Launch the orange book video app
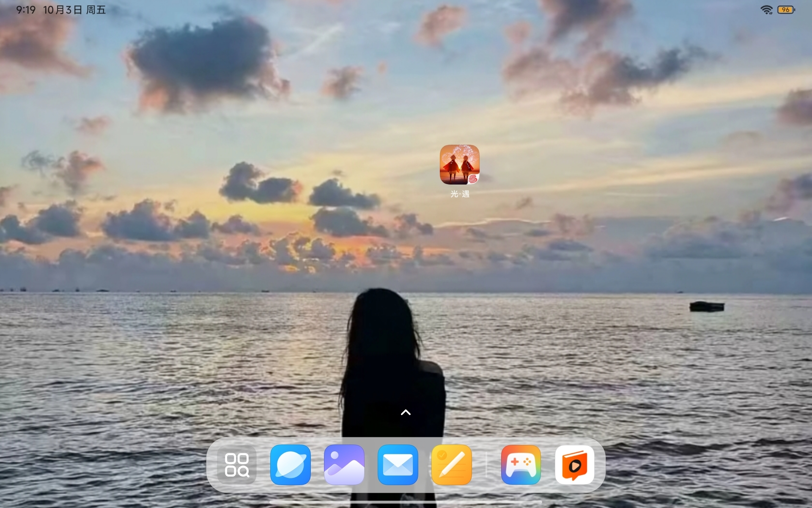This screenshot has width=812, height=508. coord(575,464)
